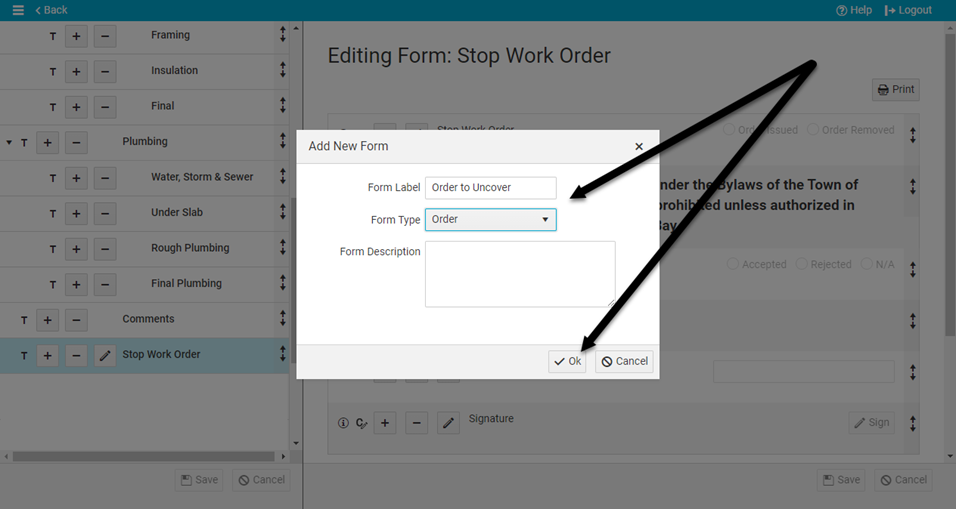
Task: Click the plus button on the Framing row
Action: point(76,36)
